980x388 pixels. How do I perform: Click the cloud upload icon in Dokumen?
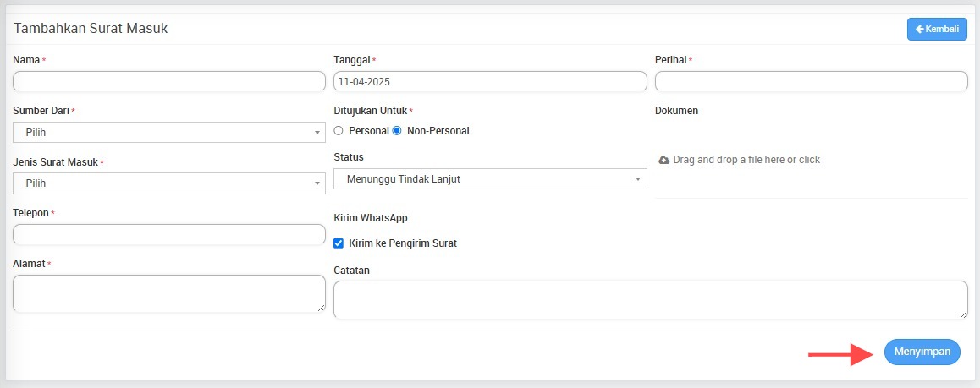pyautogui.click(x=663, y=161)
